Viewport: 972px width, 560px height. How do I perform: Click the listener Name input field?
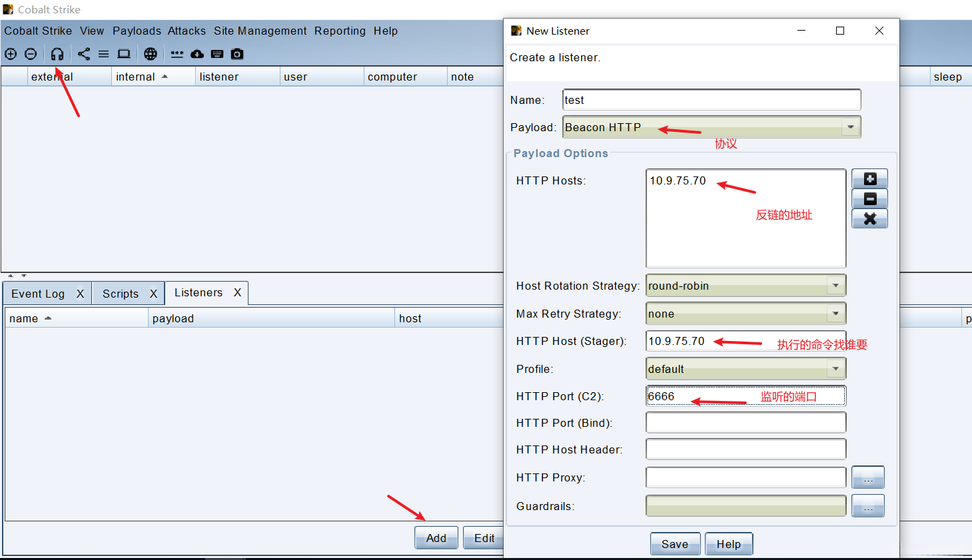click(x=712, y=100)
